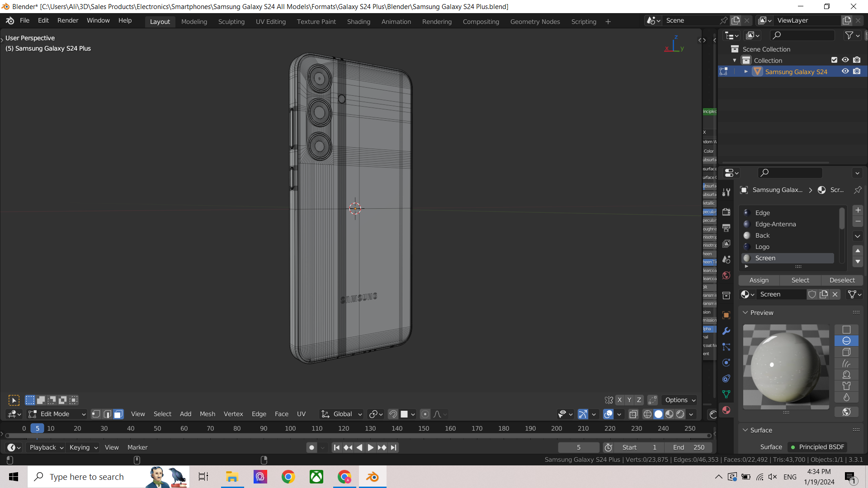868x488 pixels.
Task: Open the Modifier properties tab
Action: pos(726,331)
